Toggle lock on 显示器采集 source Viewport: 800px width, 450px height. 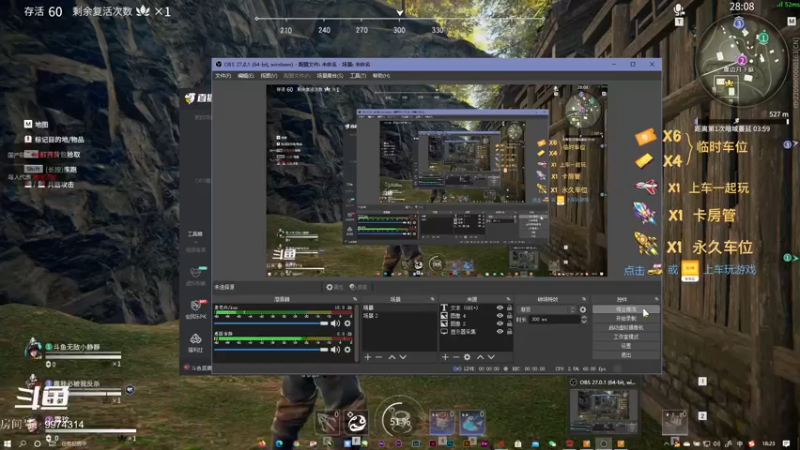tap(509, 332)
